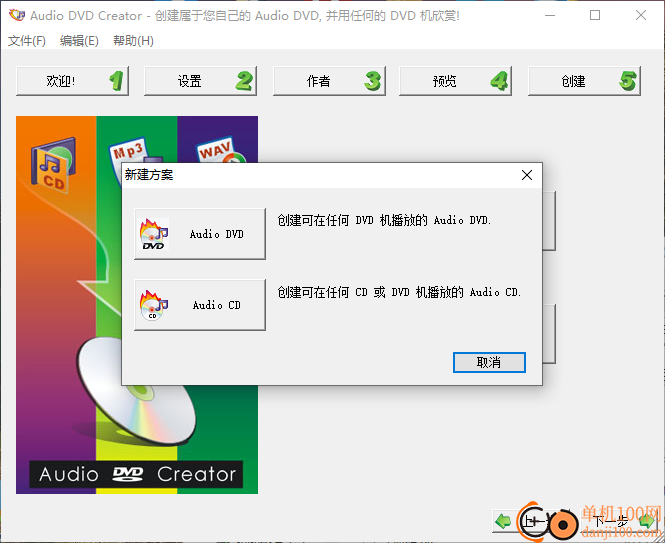Viewport: 665px width, 543px height.
Task: Choose the Audio CD project button
Action: coord(200,305)
